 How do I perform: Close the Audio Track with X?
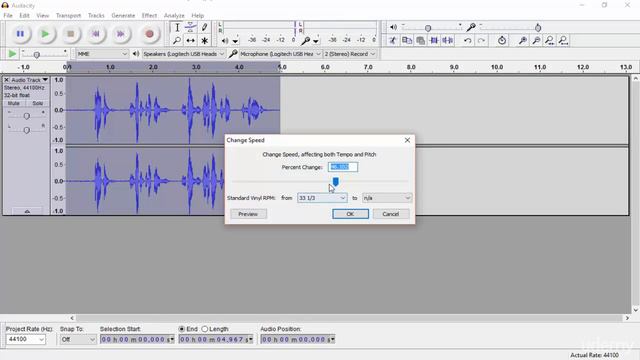7,80
